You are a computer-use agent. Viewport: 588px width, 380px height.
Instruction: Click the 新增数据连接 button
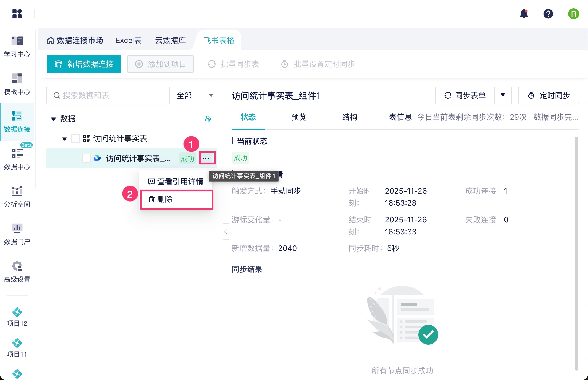point(84,64)
